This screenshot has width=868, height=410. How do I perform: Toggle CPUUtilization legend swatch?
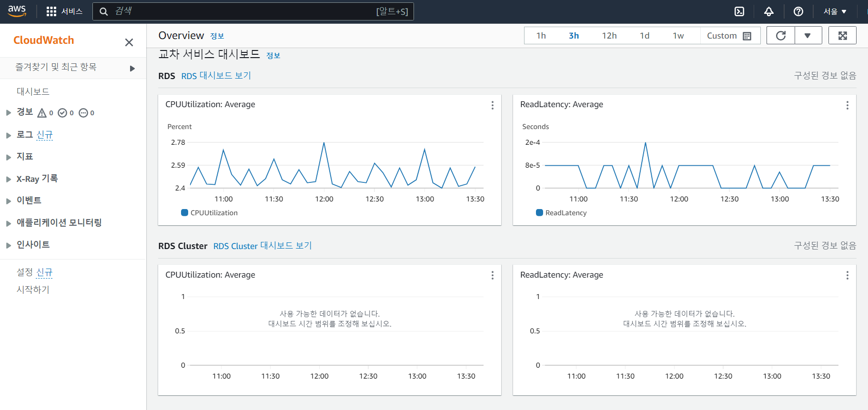click(184, 213)
